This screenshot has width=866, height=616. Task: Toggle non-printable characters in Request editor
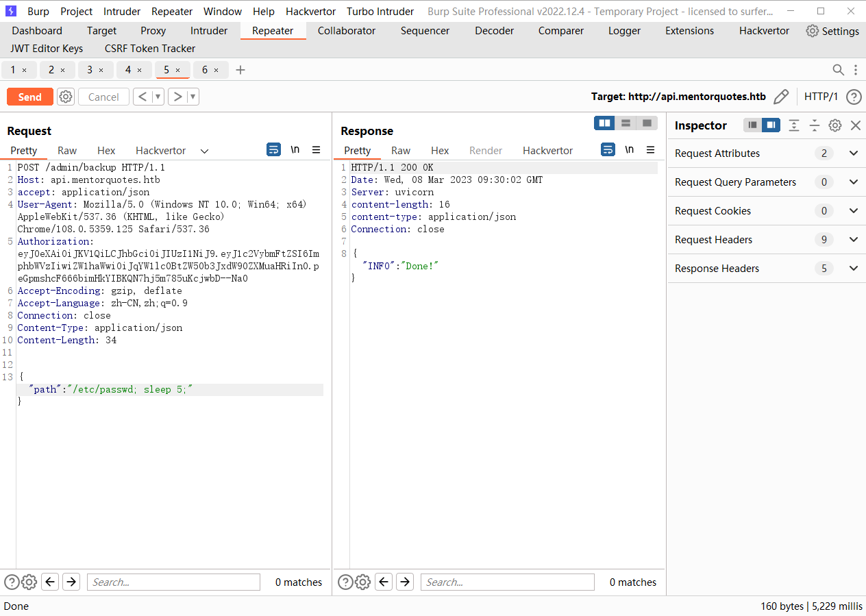click(295, 149)
